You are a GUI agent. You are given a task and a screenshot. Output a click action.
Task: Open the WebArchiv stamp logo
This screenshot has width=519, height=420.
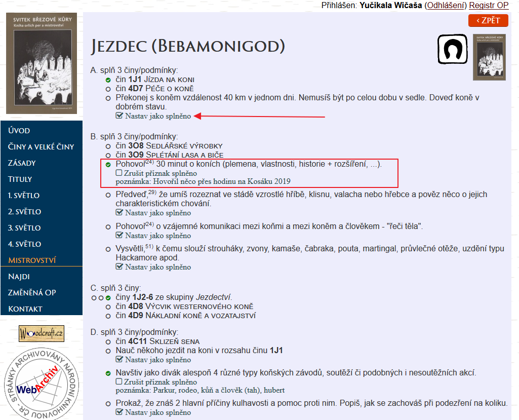(42, 384)
